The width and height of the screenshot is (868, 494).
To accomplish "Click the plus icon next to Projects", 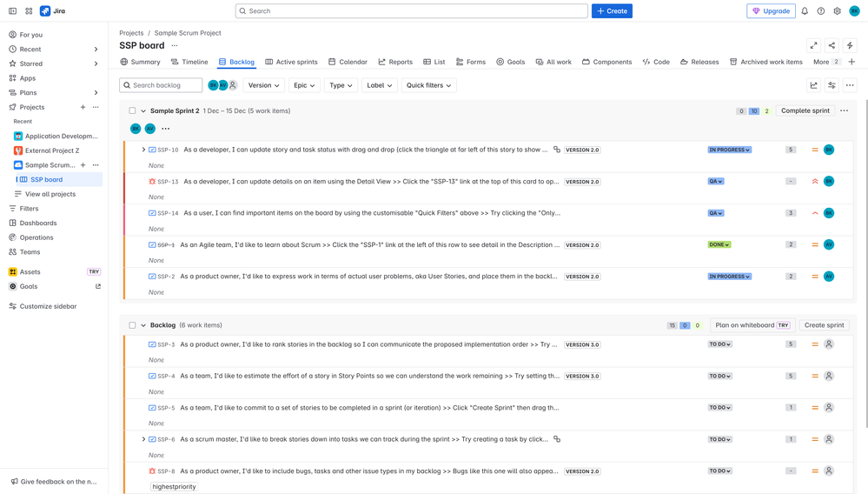I will pyautogui.click(x=83, y=107).
